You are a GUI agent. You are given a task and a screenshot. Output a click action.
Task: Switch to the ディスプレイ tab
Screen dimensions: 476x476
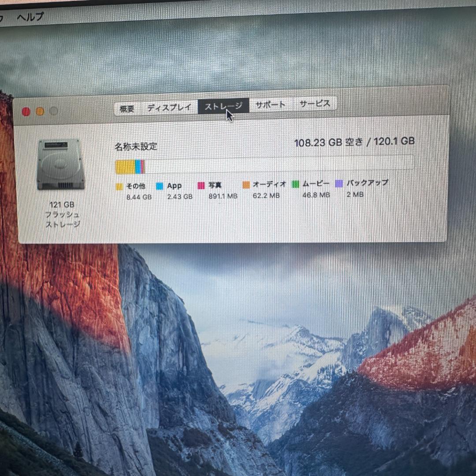pos(169,107)
